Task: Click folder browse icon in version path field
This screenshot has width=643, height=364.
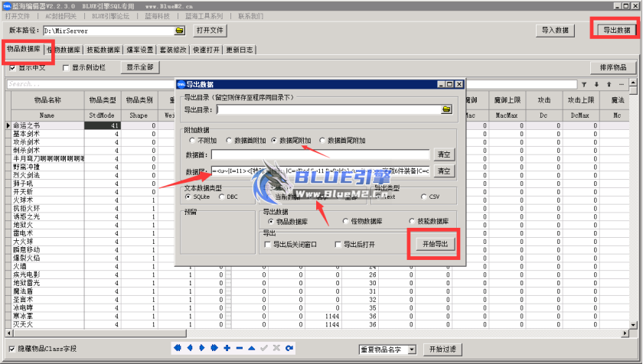Action: (180, 31)
